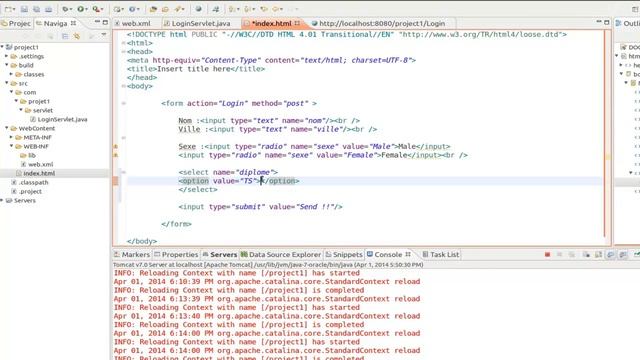Open the Debug dropdown arrow
This screenshot has width=640, height=360.
coord(71,9)
